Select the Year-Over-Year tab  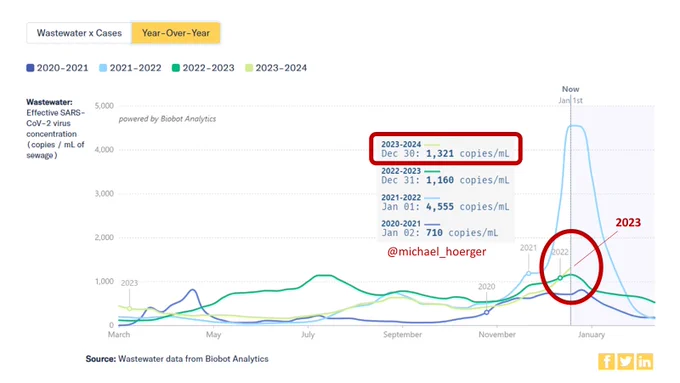click(x=176, y=33)
